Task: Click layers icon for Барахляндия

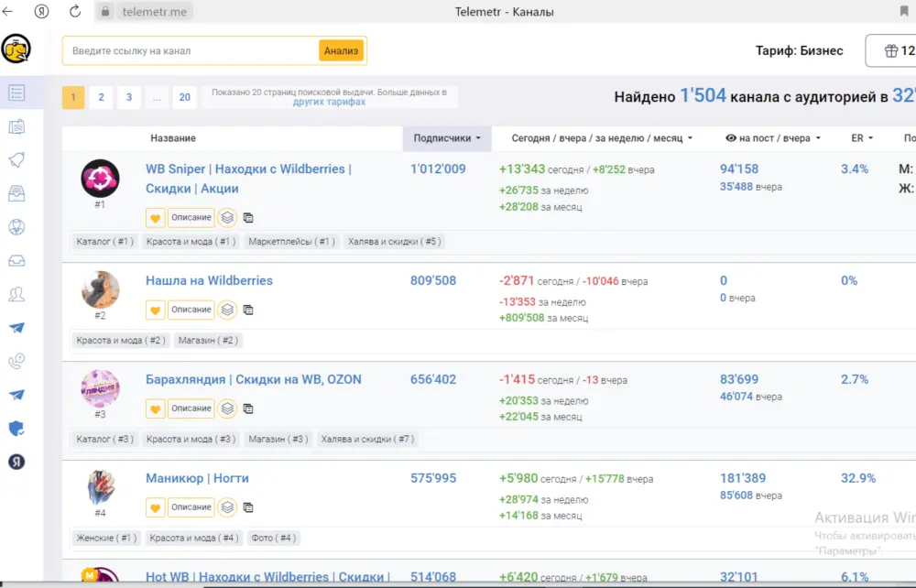Action: pos(227,408)
